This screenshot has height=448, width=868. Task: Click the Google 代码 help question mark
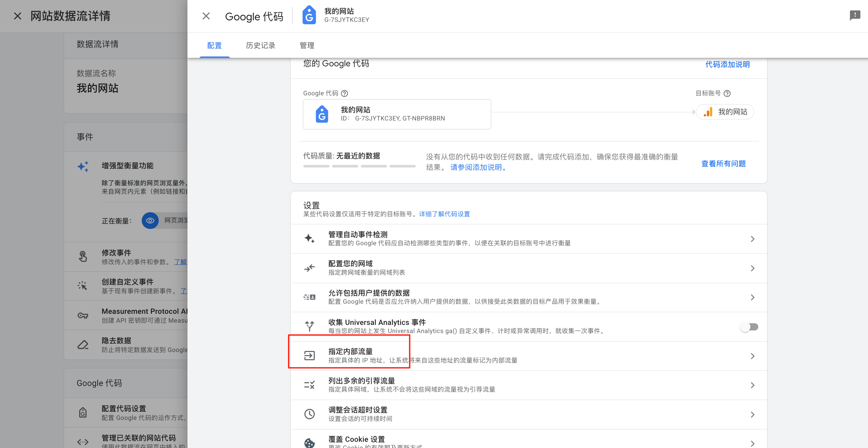coord(345,93)
